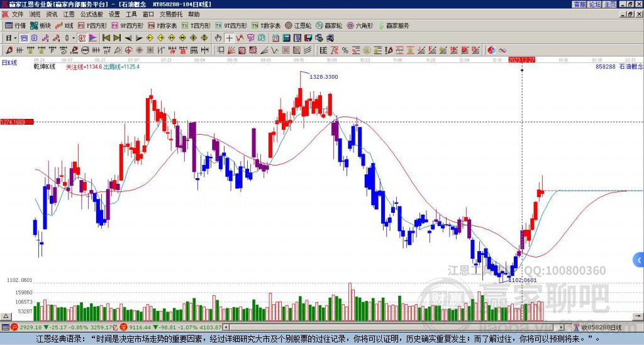Click the blue side panel expand arrow
The width and height of the screenshot is (644, 345).
pyautogui.click(x=639, y=260)
